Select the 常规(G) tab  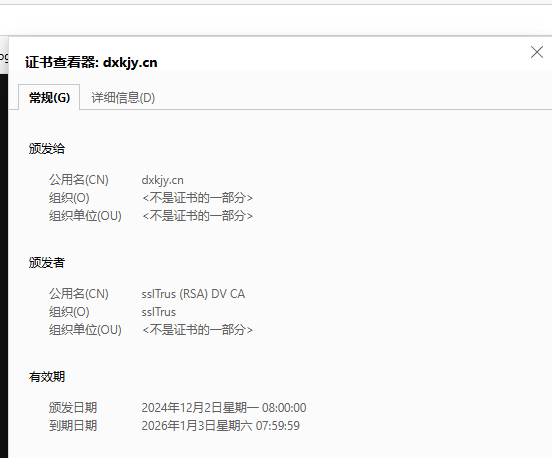[x=49, y=98]
